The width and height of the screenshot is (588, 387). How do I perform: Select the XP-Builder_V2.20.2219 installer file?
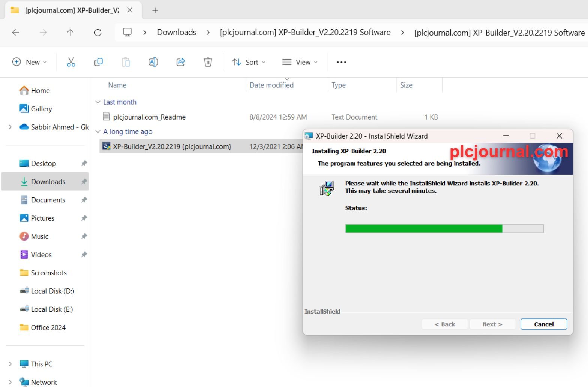[172, 146]
